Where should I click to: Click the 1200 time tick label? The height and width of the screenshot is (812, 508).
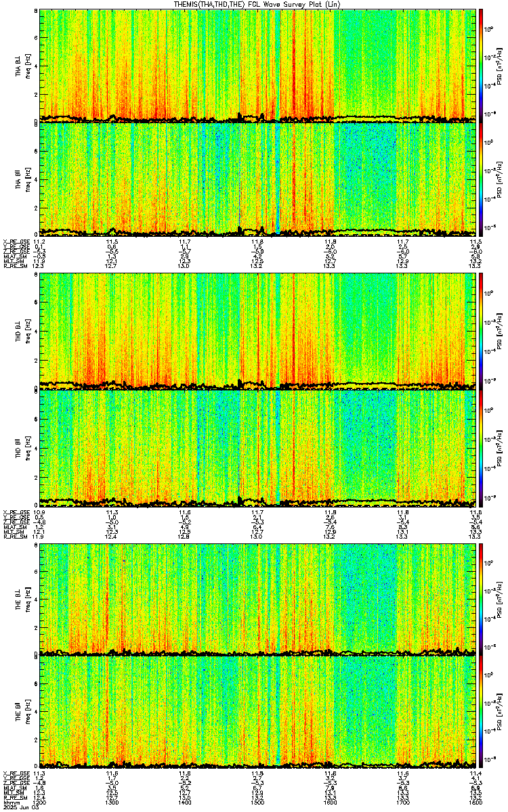click(x=40, y=803)
